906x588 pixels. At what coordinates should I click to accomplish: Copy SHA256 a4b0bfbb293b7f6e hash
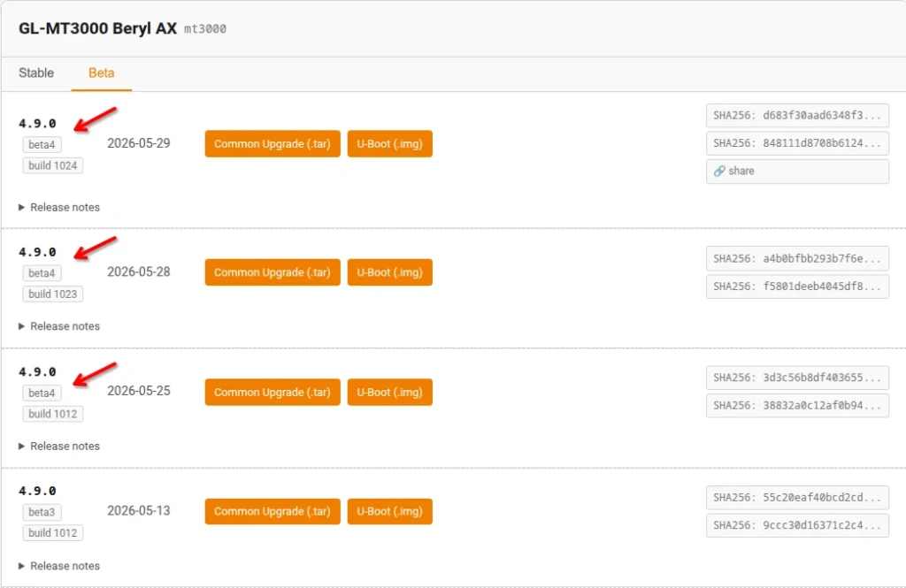pyautogui.click(x=797, y=259)
